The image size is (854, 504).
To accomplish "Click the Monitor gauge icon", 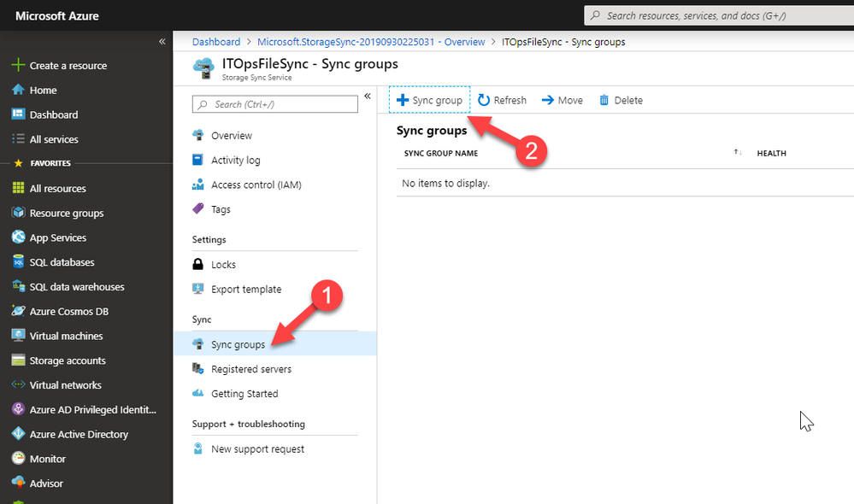I will [x=18, y=458].
